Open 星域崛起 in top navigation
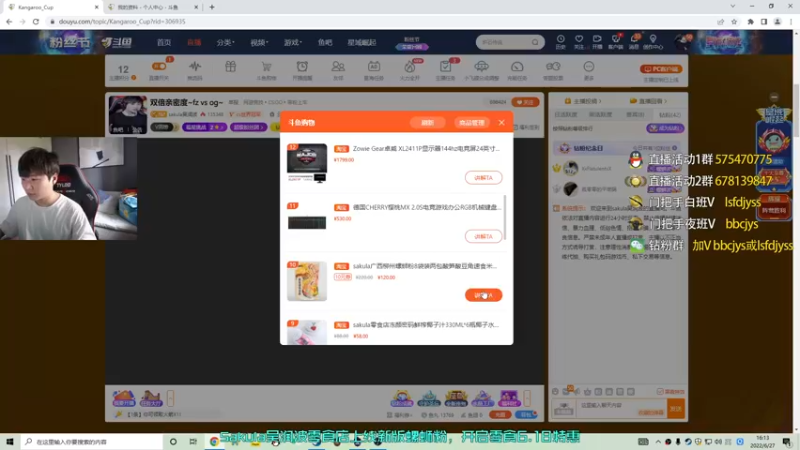Image resolution: width=800 pixels, height=450 pixels. tap(362, 42)
